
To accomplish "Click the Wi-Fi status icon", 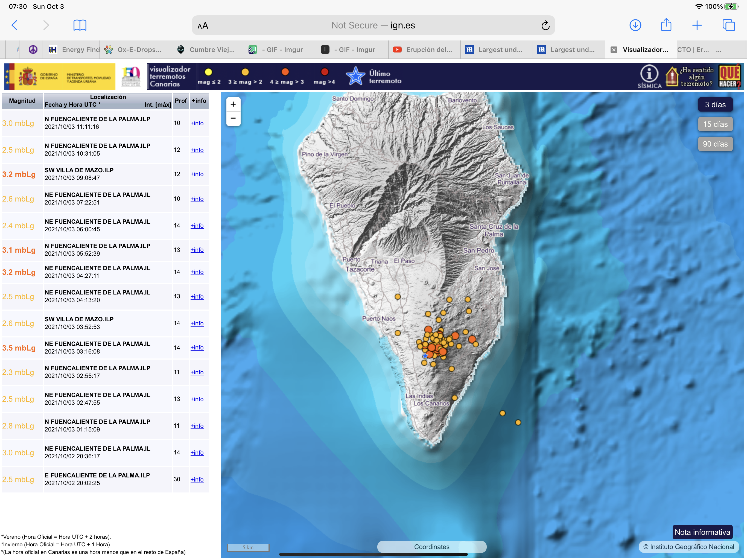I will (699, 6).
